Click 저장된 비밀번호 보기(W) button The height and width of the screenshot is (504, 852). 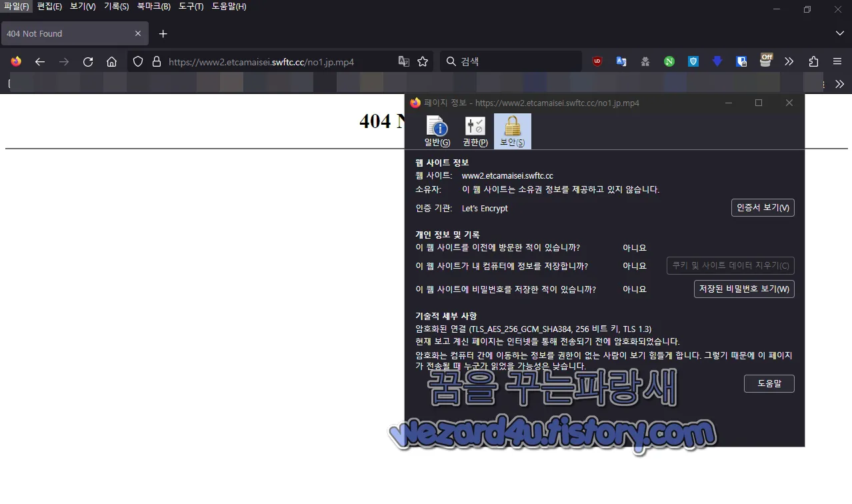[744, 289]
